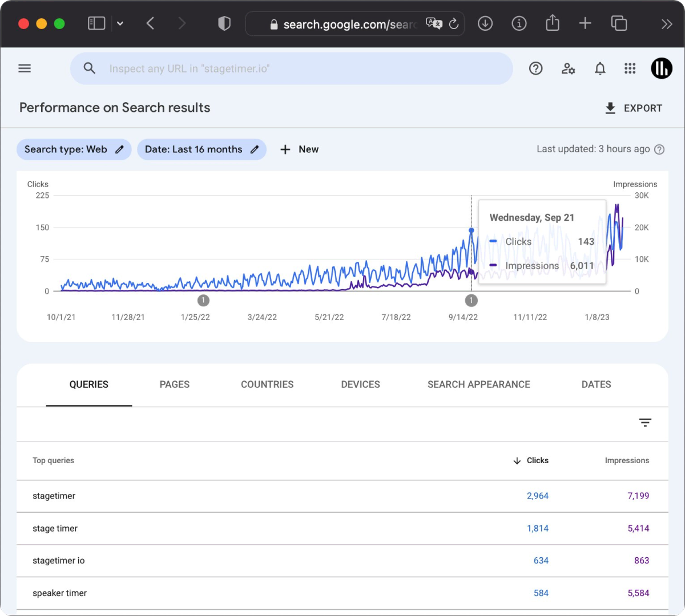Open the Safari info extension icon
The width and height of the screenshot is (685, 616).
[519, 23]
